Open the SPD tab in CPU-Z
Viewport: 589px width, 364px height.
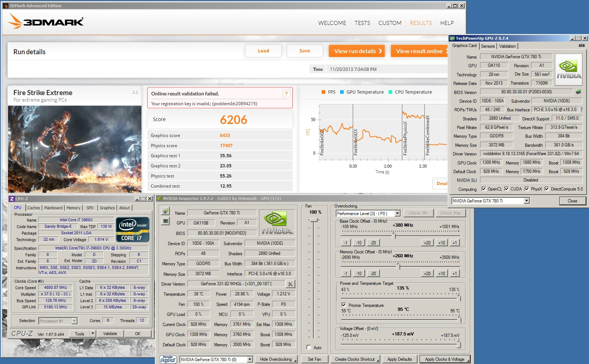coord(90,208)
